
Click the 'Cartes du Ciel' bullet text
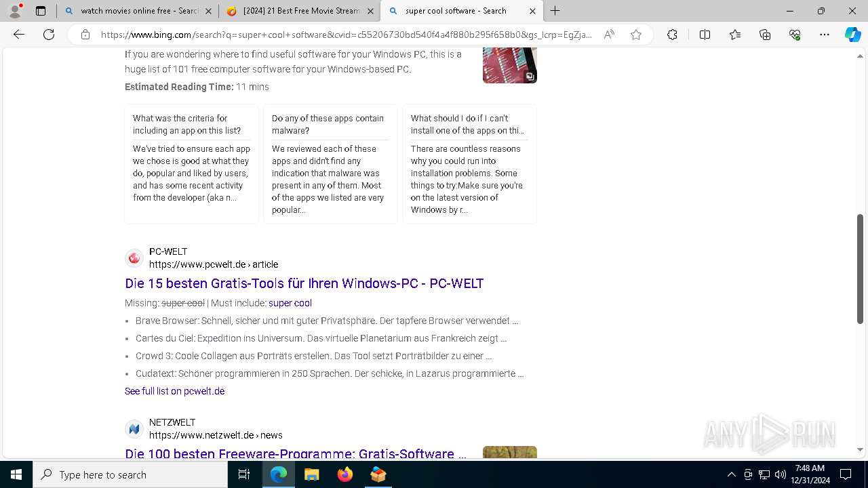click(x=321, y=338)
